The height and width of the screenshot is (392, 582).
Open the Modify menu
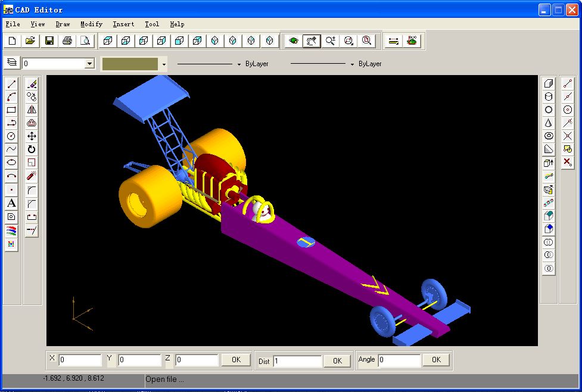click(x=91, y=24)
